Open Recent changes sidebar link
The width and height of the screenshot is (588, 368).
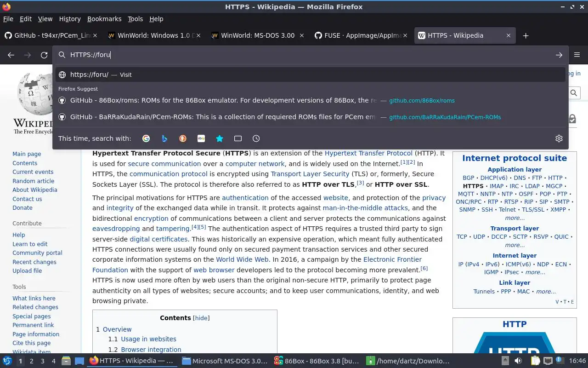tap(34, 262)
